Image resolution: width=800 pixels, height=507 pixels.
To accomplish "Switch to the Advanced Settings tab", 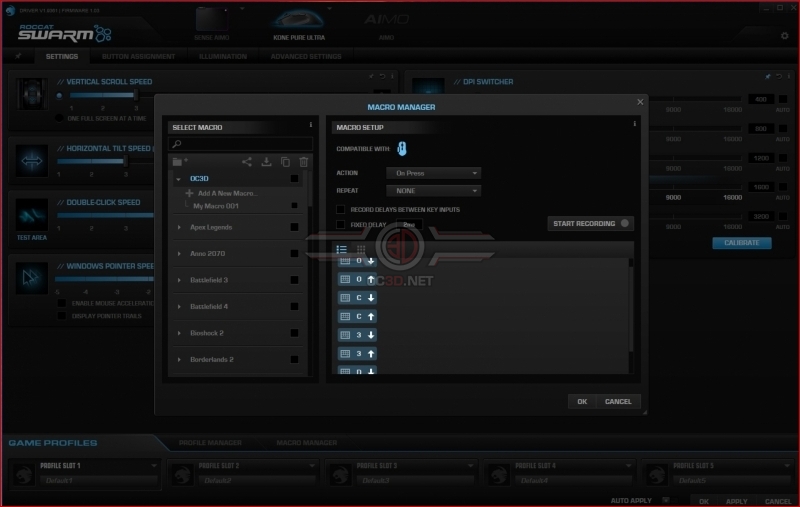I will [x=306, y=56].
